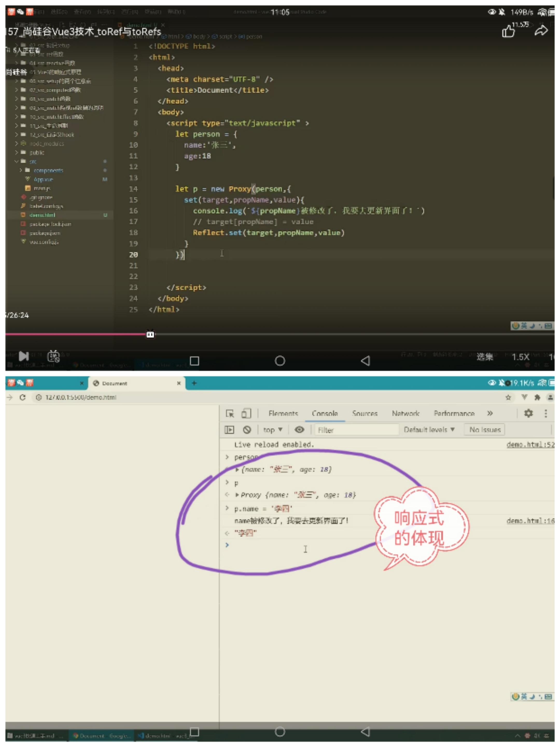The image size is (560, 747).
Task: Click the console Filter input field
Action: tap(356, 430)
